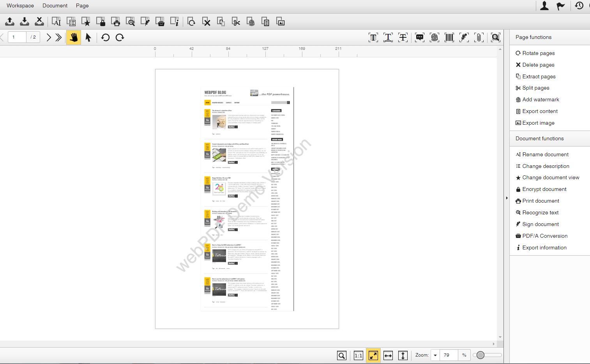The image size is (590, 364).
Task: Open the Workspace menu
Action: coord(20,5)
